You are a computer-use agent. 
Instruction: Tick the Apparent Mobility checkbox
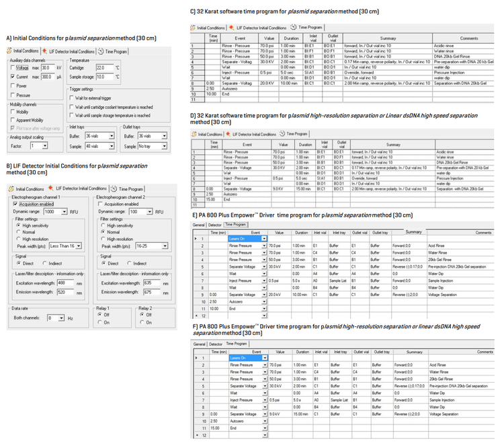coord(13,120)
